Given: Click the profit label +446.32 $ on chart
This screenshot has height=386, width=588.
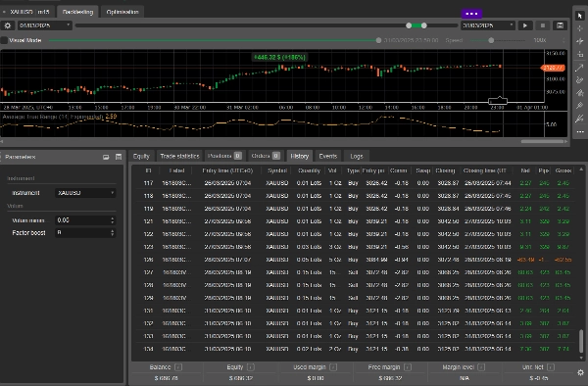Looking at the screenshot, I should [279, 58].
